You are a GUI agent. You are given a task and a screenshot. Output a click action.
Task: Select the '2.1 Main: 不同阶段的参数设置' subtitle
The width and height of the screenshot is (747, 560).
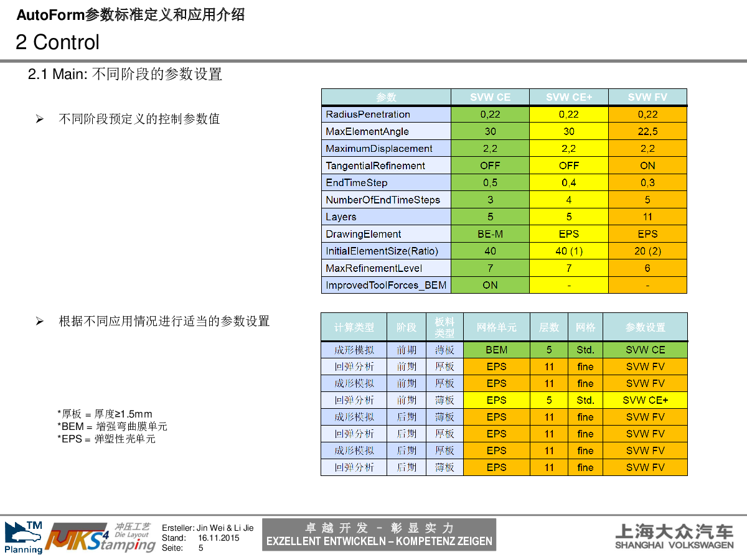(x=125, y=74)
